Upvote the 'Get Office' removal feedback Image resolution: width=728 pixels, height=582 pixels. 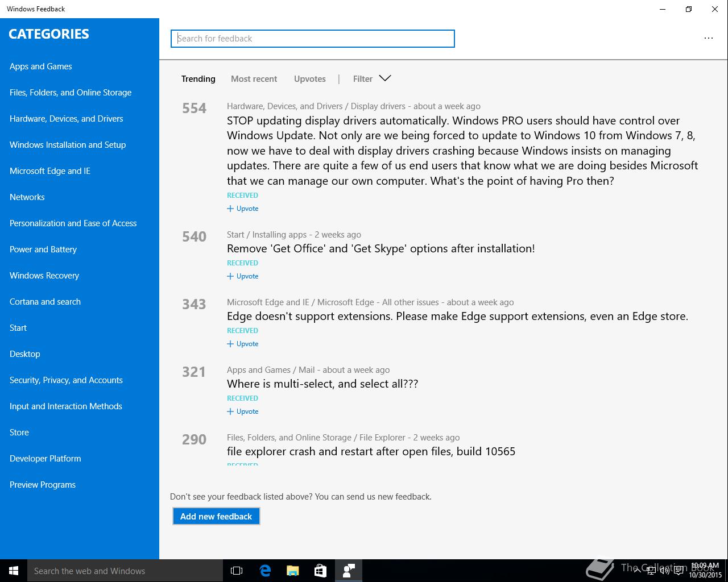pos(243,276)
